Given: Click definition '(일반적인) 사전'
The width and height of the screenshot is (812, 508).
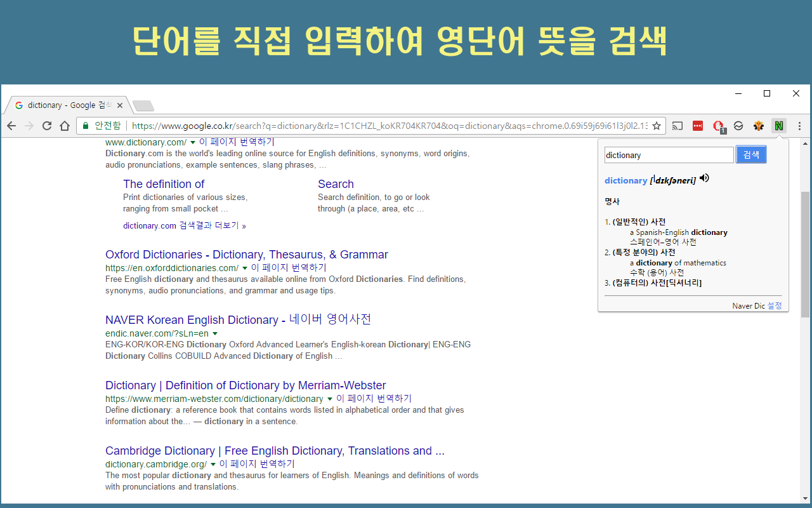Looking at the screenshot, I should pyautogui.click(x=639, y=222).
